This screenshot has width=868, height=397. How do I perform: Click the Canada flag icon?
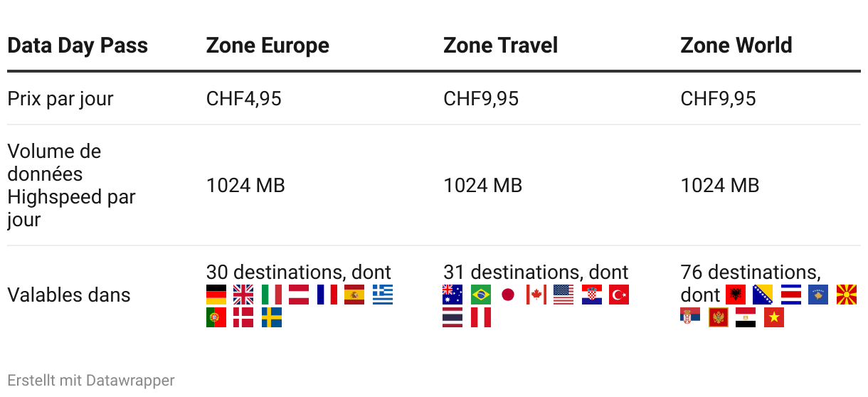536,295
